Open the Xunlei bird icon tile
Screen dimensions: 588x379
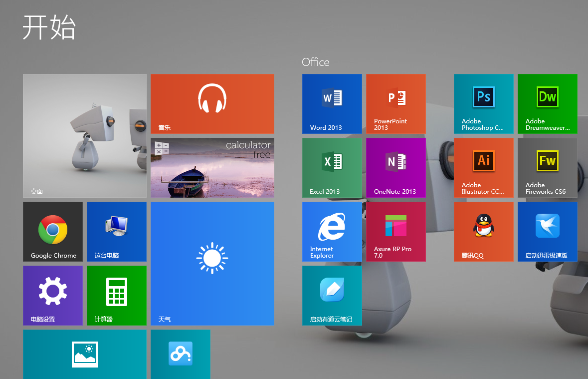coord(547,232)
